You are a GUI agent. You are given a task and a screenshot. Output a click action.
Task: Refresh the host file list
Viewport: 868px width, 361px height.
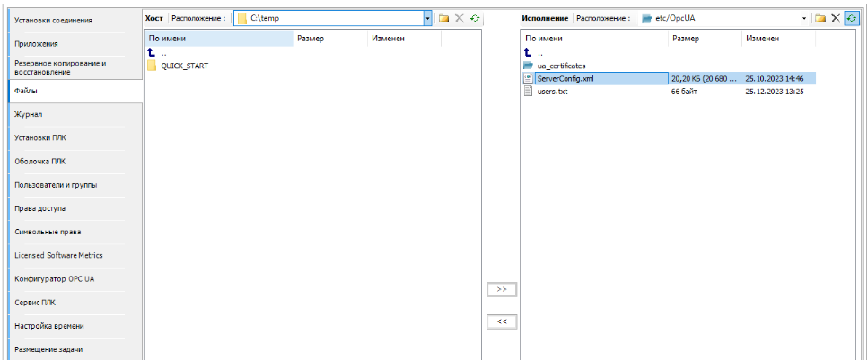tap(474, 18)
